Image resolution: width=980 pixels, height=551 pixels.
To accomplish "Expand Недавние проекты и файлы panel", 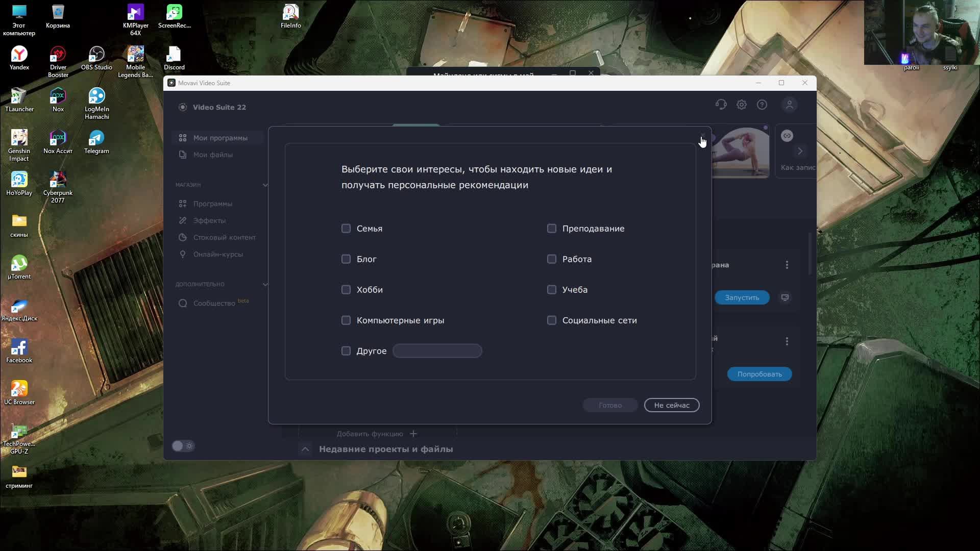I will tap(305, 449).
